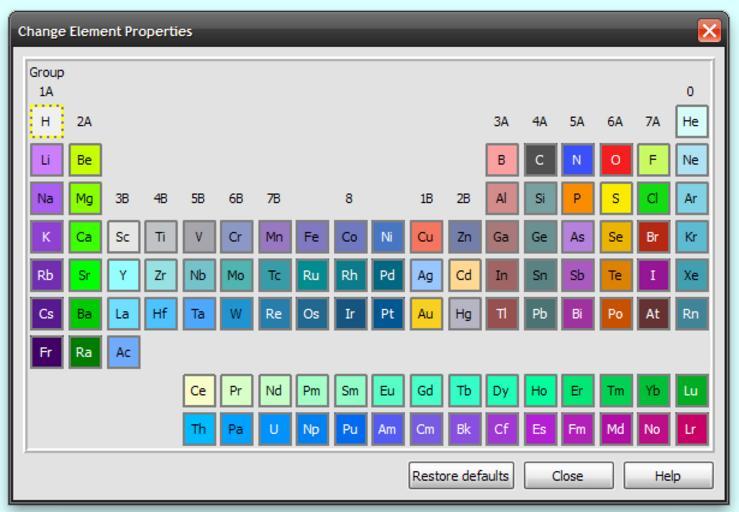This screenshot has width=739, height=512.
Task: Select the Radon (Rn) element box
Action: click(x=690, y=314)
